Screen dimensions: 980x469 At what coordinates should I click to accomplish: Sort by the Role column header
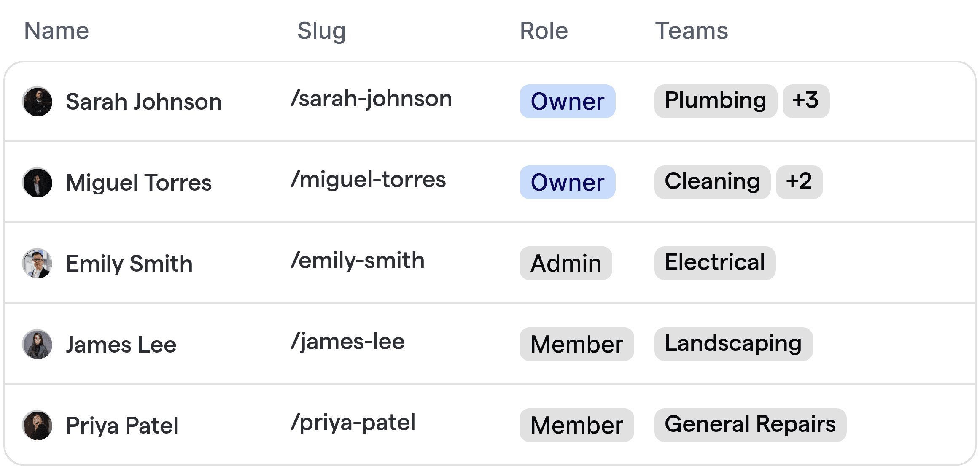(543, 30)
